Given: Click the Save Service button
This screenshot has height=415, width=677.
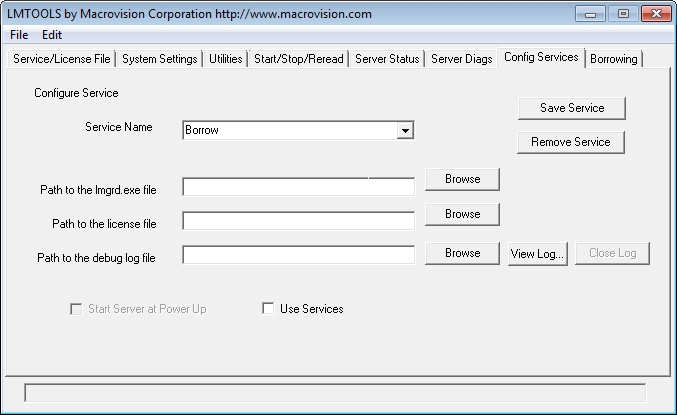Looking at the screenshot, I should pyautogui.click(x=571, y=108).
